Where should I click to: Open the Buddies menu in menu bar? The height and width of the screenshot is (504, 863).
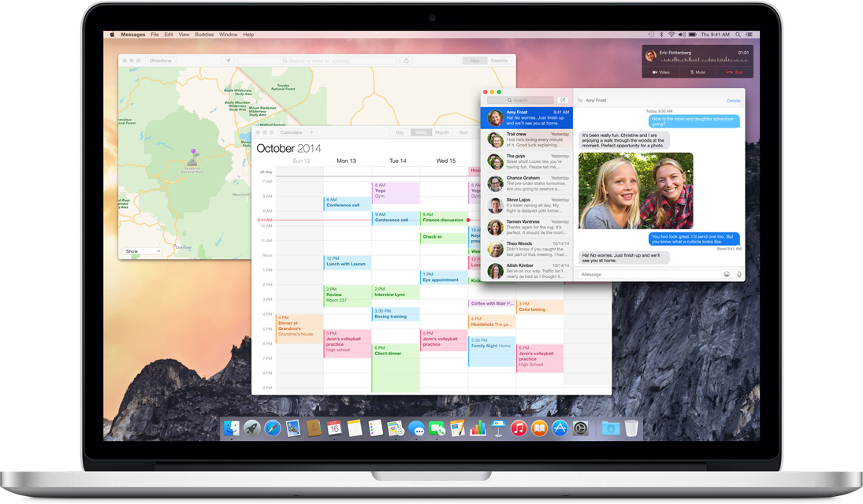204,35
